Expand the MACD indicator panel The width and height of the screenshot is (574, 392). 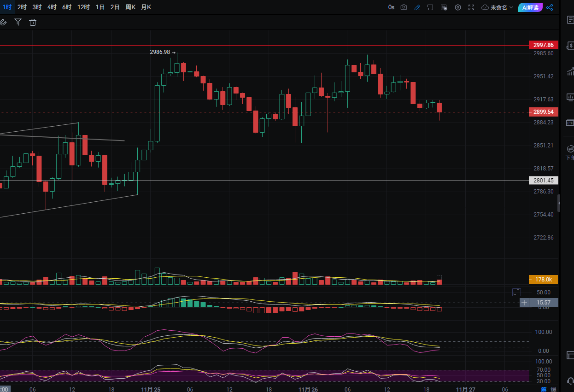pyautogui.click(x=516, y=292)
